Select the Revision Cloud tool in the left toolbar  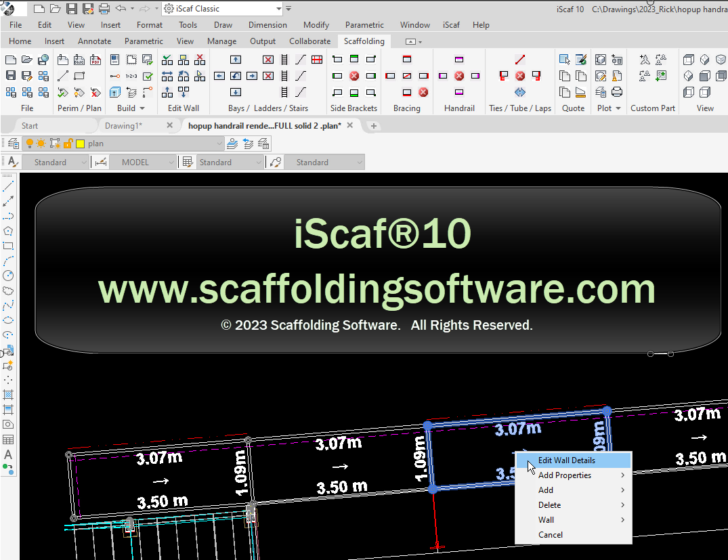[x=8, y=290]
